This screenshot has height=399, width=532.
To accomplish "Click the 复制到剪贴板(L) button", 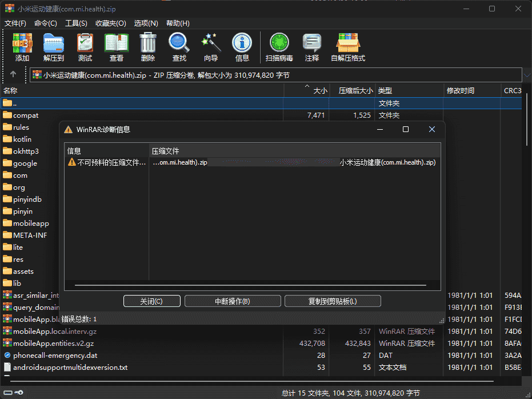I will point(333,301).
